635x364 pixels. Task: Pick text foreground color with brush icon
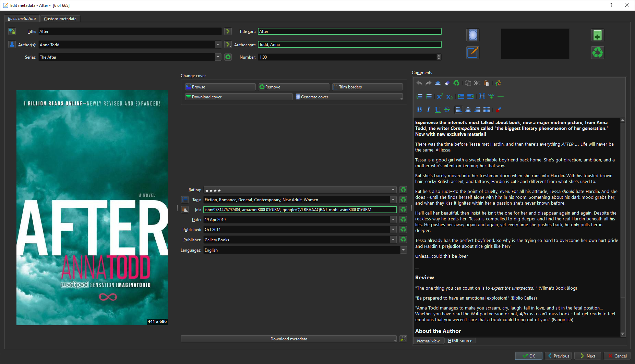[x=498, y=110]
